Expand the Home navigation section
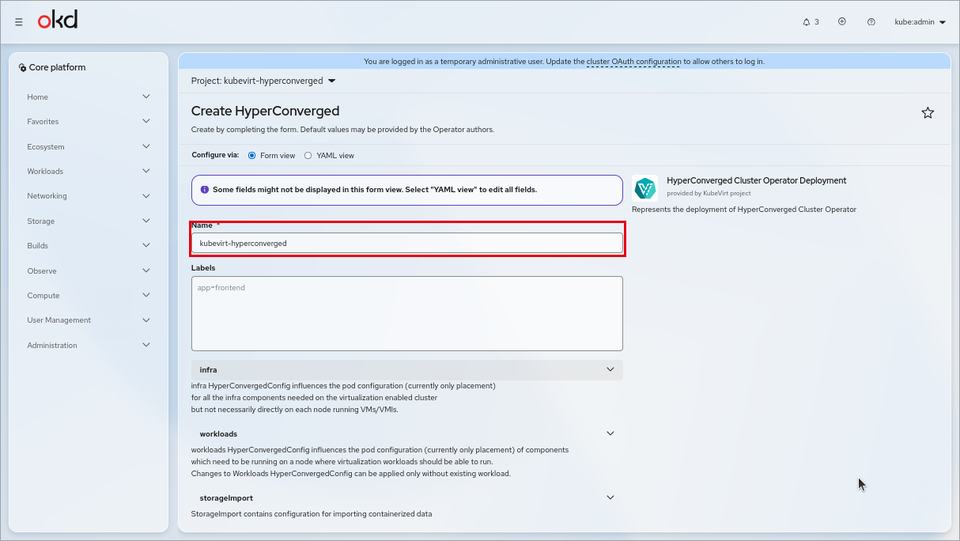This screenshot has height=541, width=960. (x=88, y=97)
